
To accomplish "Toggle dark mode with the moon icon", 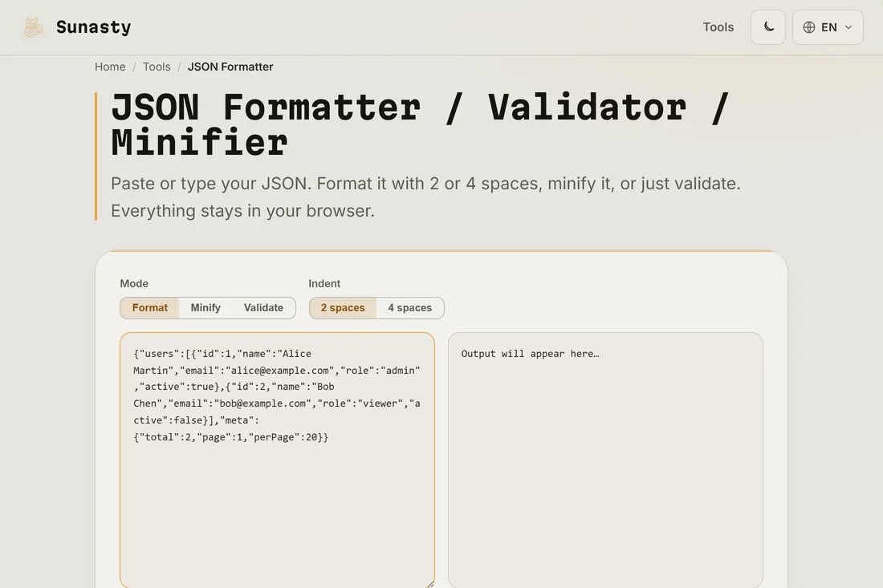I will [768, 27].
